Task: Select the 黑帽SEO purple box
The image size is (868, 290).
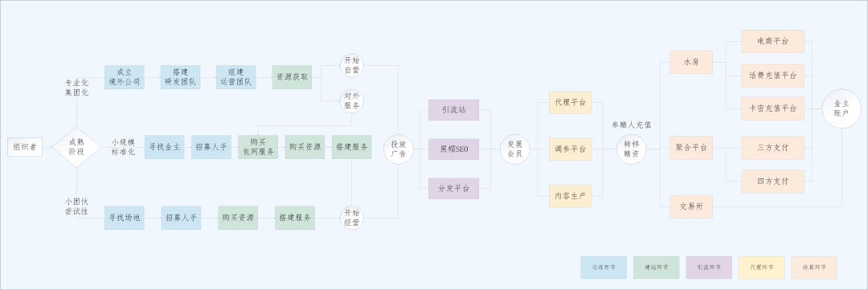Action: (x=453, y=149)
